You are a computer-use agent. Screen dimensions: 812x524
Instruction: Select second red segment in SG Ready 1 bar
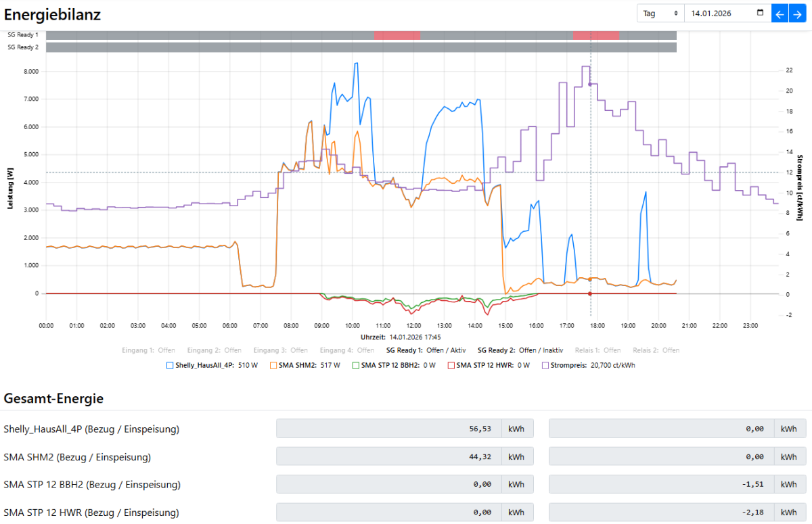point(596,35)
